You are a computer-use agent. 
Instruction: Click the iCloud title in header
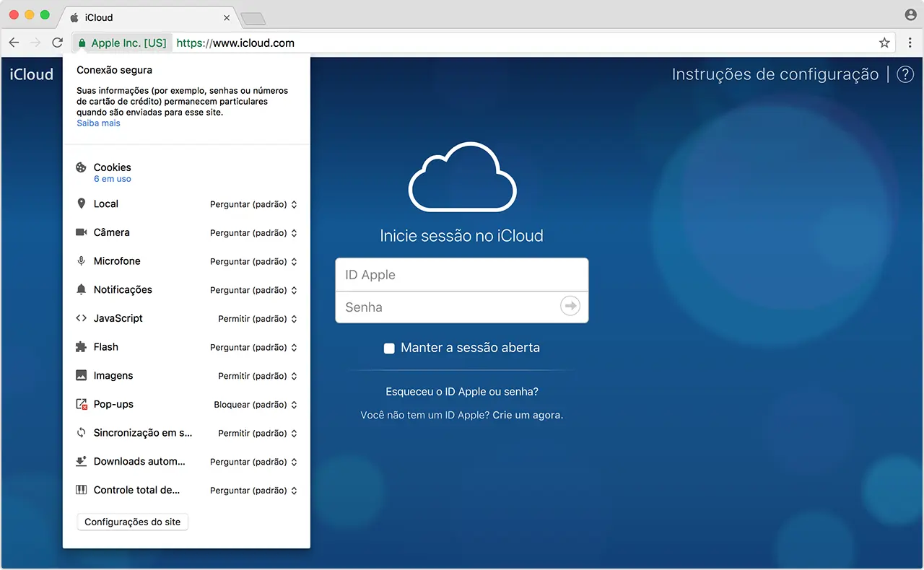pyautogui.click(x=31, y=74)
